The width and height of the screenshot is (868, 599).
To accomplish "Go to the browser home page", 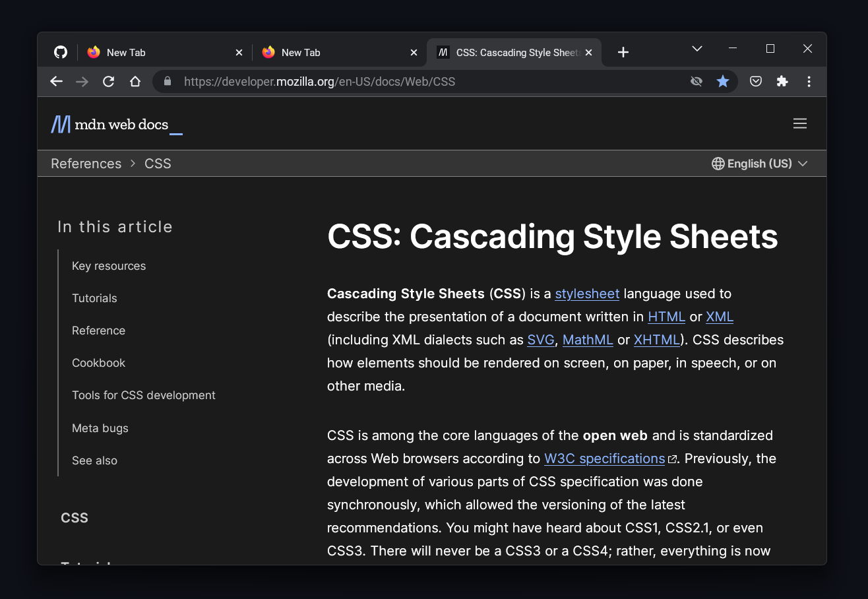I will coord(135,81).
